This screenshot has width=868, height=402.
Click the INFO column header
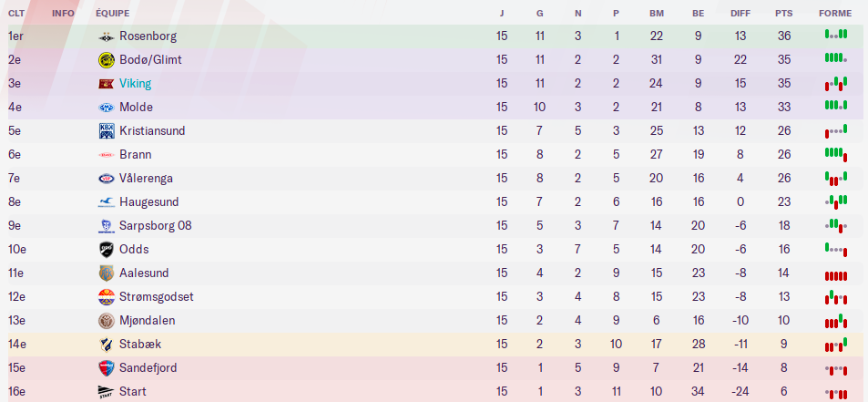pos(63,14)
